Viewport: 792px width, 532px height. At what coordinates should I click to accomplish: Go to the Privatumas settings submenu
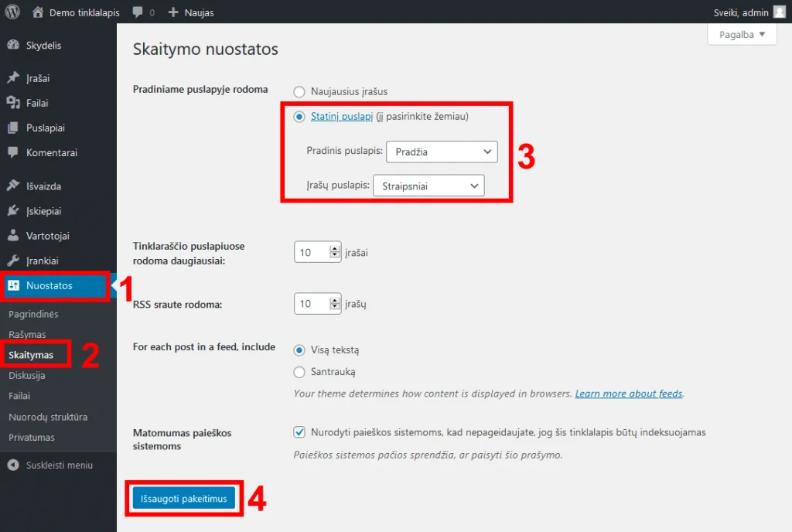coord(31,437)
